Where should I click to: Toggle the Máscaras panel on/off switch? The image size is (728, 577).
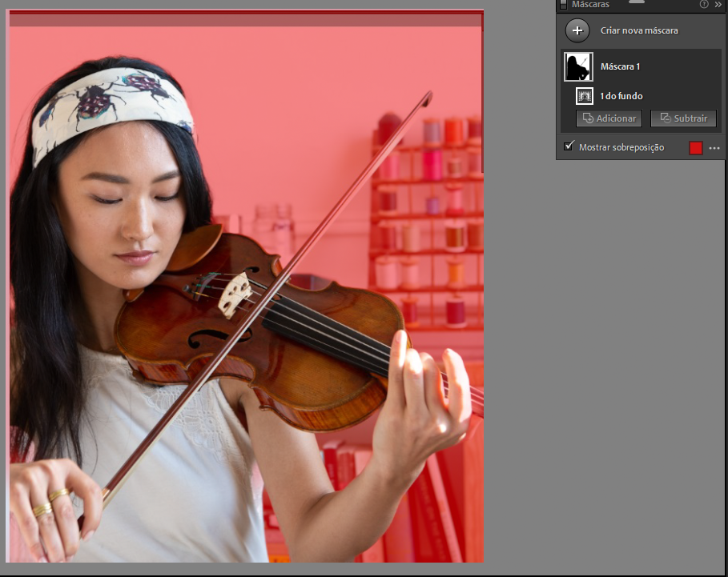(x=563, y=4)
